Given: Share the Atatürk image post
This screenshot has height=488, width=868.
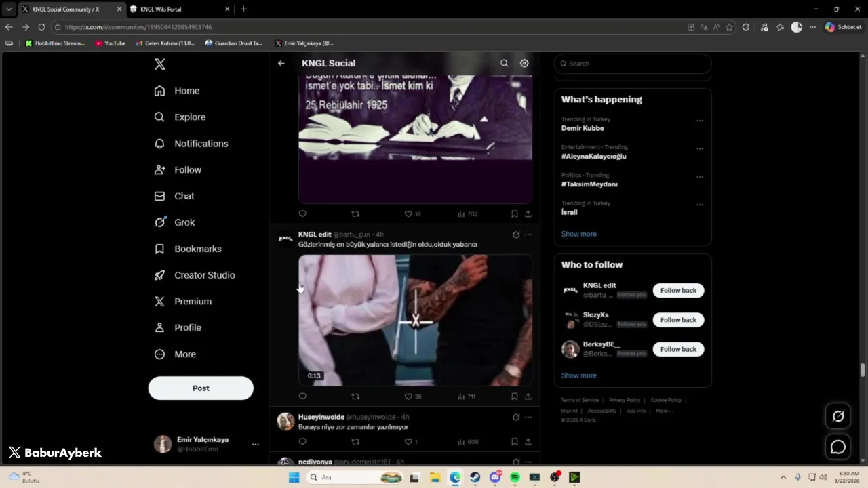Looking at the screenshot, I should click(528, 214).
